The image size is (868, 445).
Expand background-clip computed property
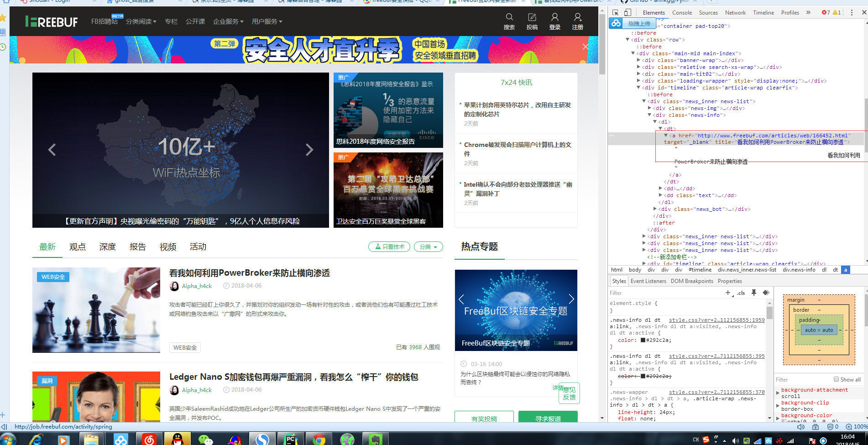pos(778,405)
